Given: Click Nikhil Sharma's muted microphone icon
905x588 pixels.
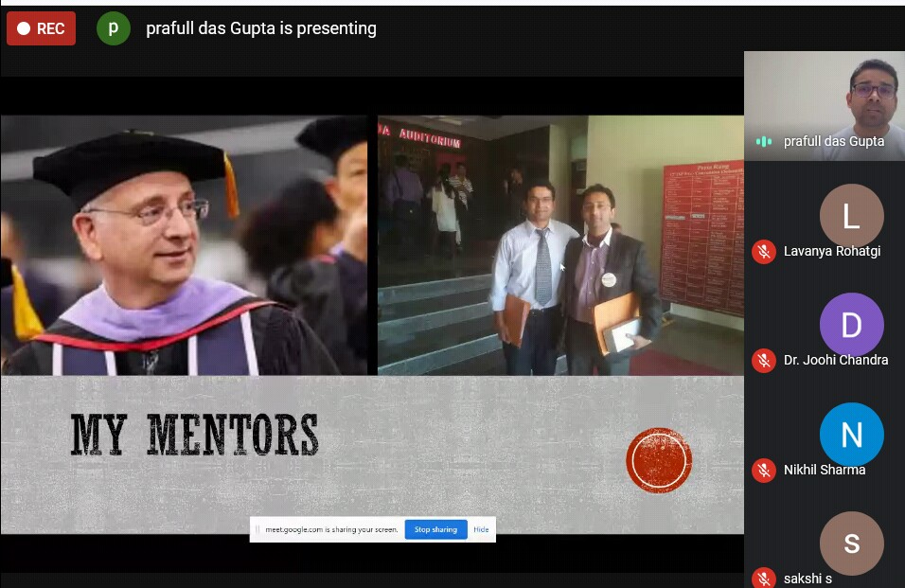Looking at the screenshot, I should point(764,471).
